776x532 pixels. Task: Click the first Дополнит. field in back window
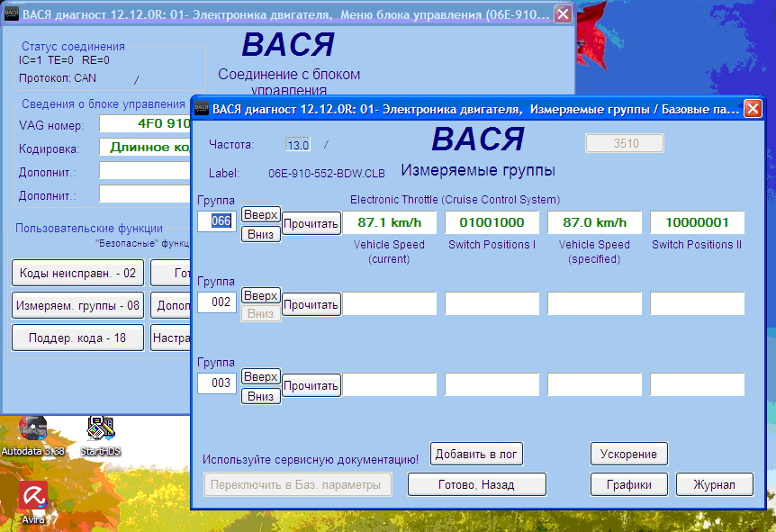145,171
